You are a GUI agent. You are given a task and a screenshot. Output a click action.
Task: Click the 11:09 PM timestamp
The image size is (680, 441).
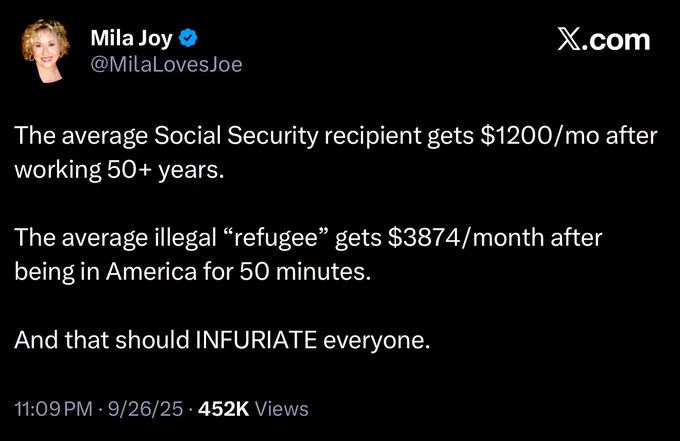coord(53,409)
